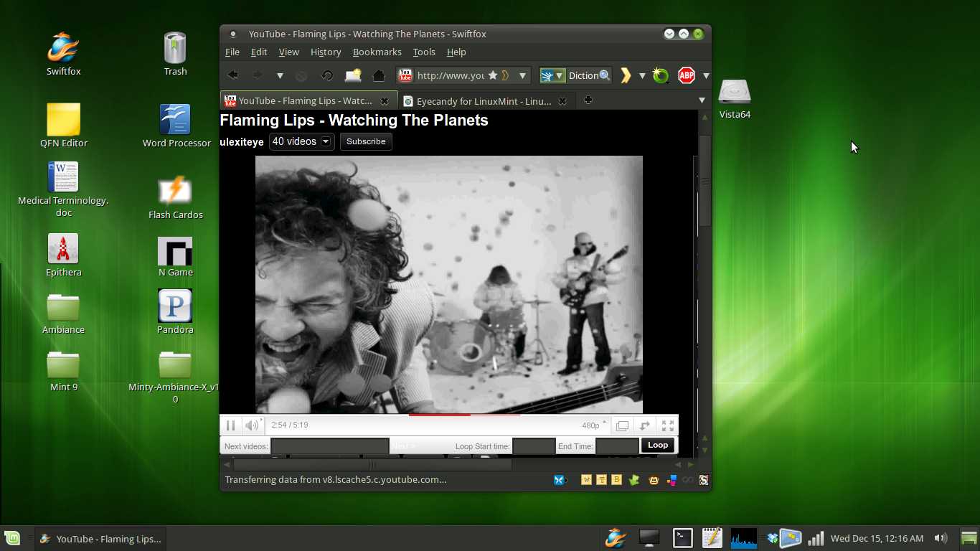Click the search magnifier icon
Image resolution: width=980 pixels, height=551 pixels.
point(605,75)
